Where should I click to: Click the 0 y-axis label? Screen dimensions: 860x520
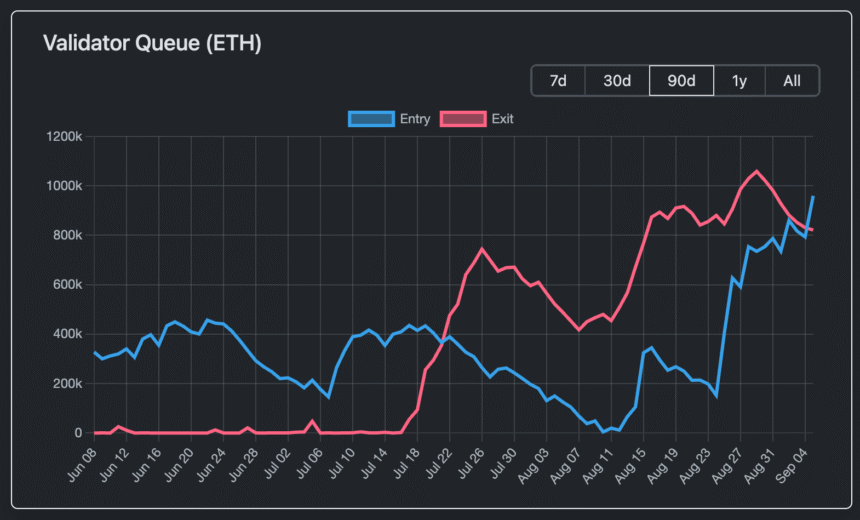78,433
